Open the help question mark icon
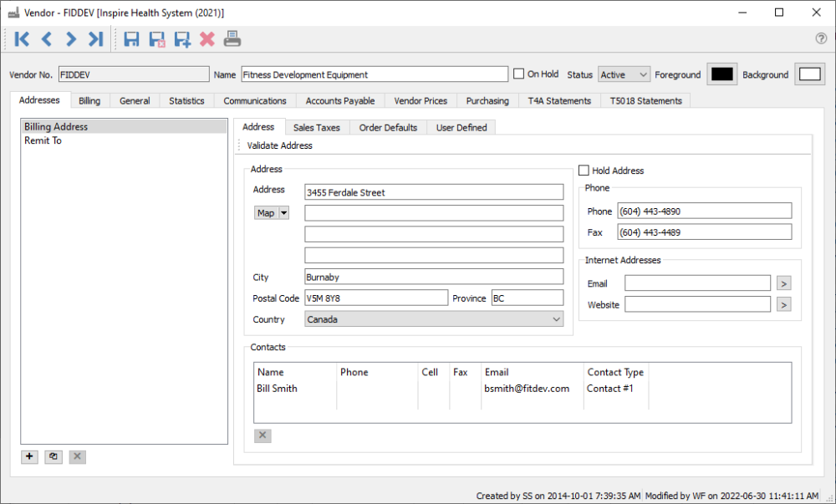The image size is (836, 504). [x=821, y=38]
